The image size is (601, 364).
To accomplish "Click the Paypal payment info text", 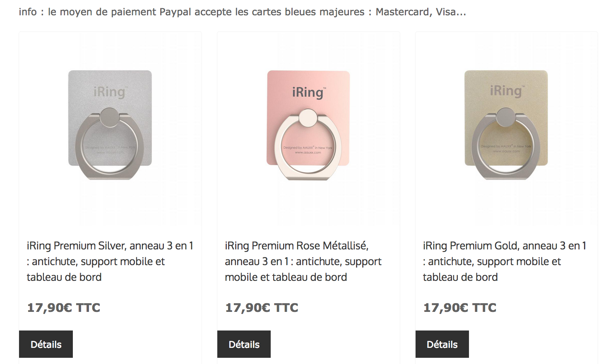I will click(x=242, y=12).
